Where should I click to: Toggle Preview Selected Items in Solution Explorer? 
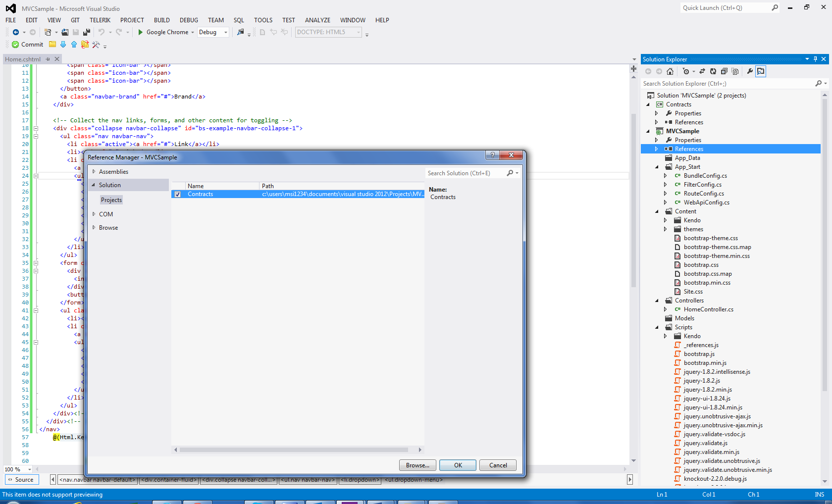(761, 71)
